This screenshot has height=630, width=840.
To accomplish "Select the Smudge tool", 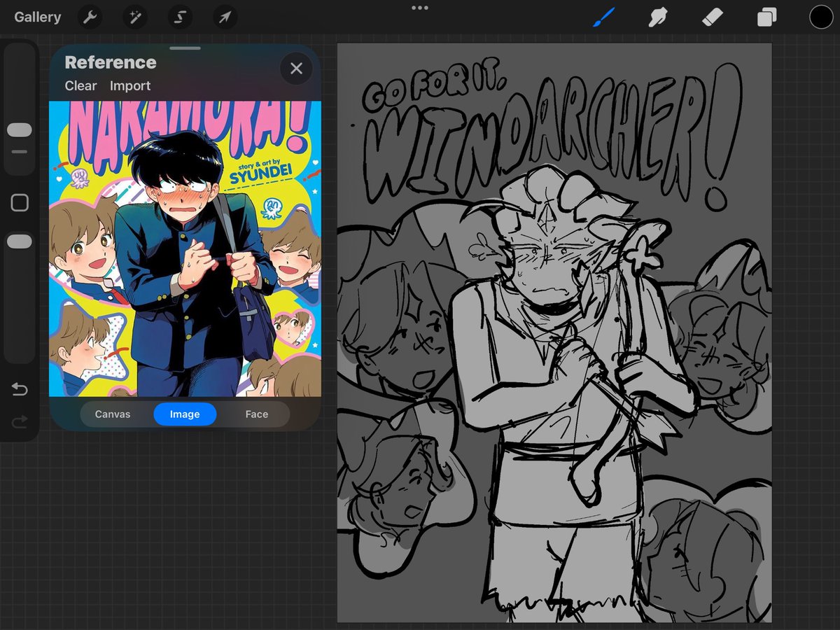I will [657, 17].
